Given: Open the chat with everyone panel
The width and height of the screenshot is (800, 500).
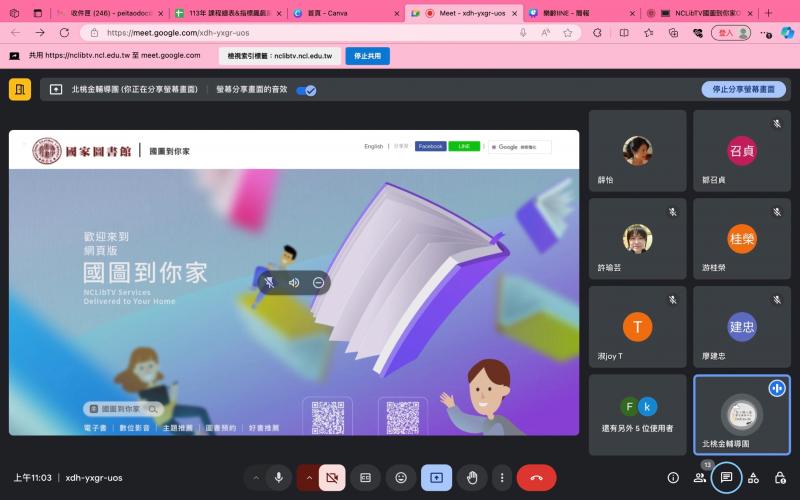Looking at the screenshot, I should tap(726, 478).
